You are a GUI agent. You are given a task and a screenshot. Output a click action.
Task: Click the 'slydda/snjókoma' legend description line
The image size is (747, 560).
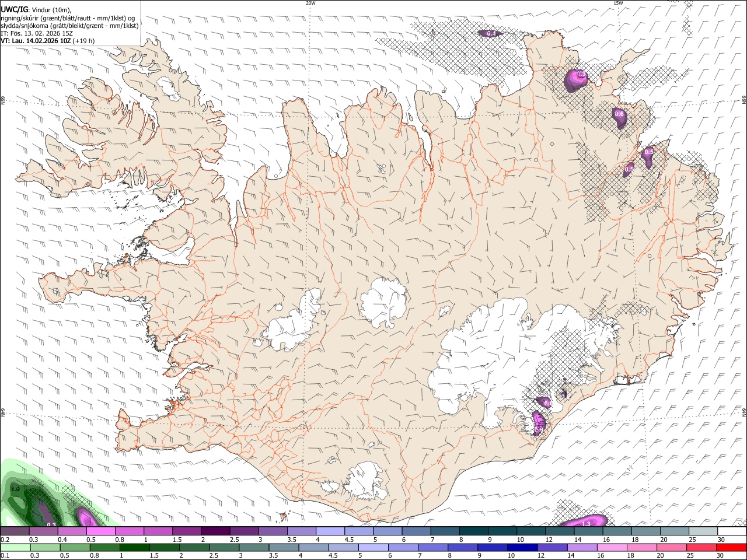69,25
